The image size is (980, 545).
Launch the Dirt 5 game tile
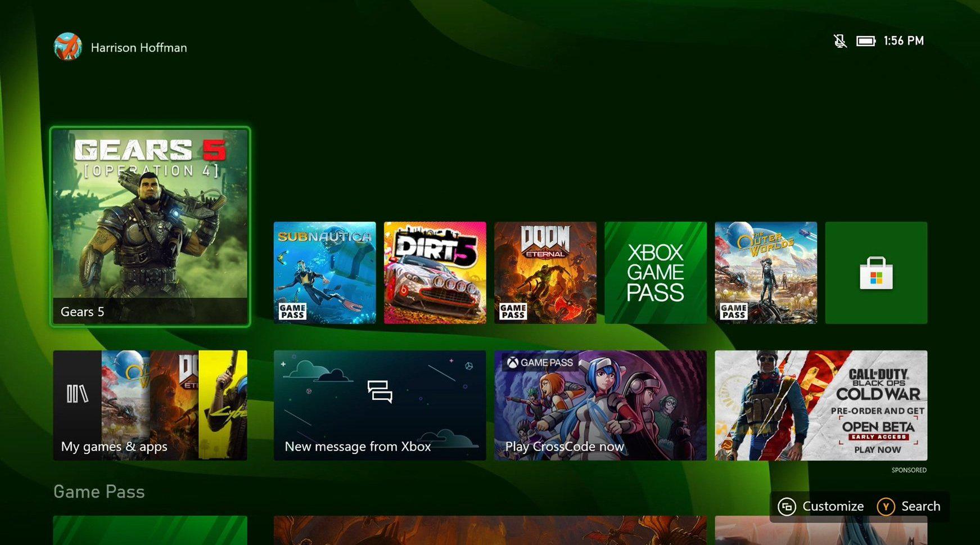(x=435, y=273)
